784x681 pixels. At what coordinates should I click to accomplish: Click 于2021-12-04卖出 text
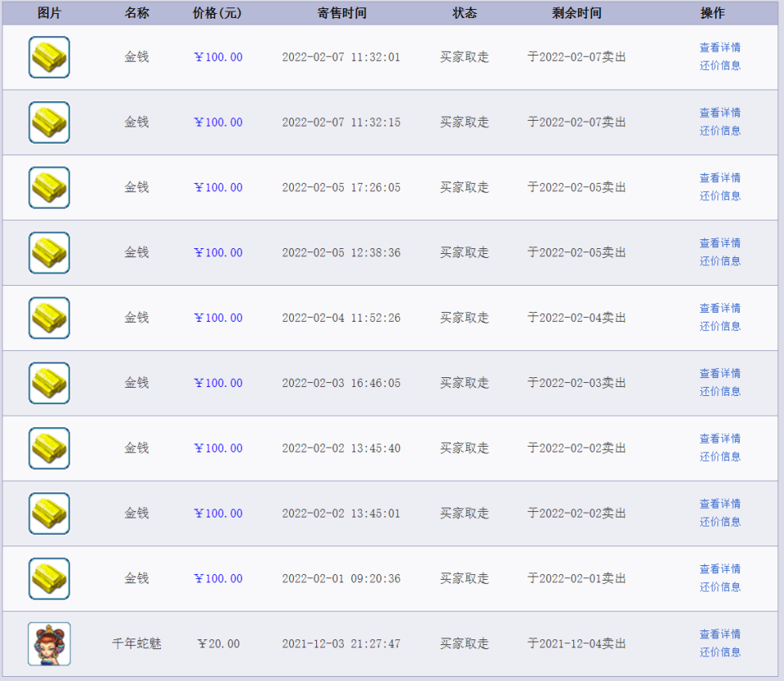(x=577, y=643)
